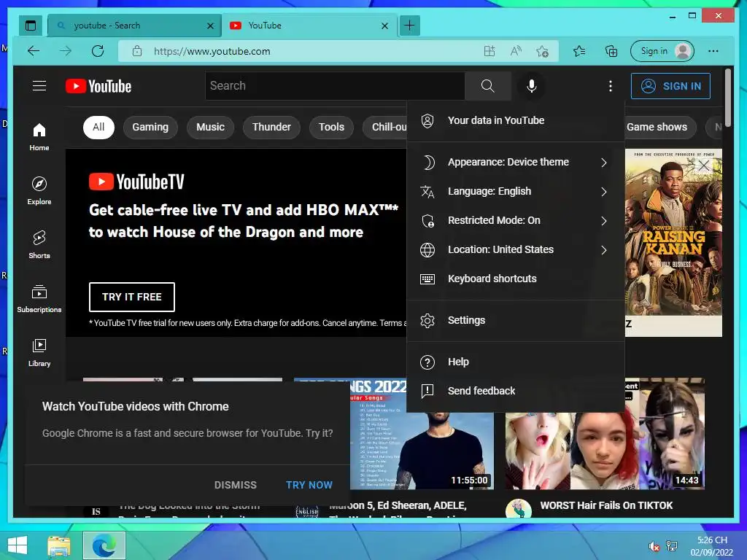This screenshot has height=560, width=747.
Task: Open a new browser tab
Action: [409, 26]
